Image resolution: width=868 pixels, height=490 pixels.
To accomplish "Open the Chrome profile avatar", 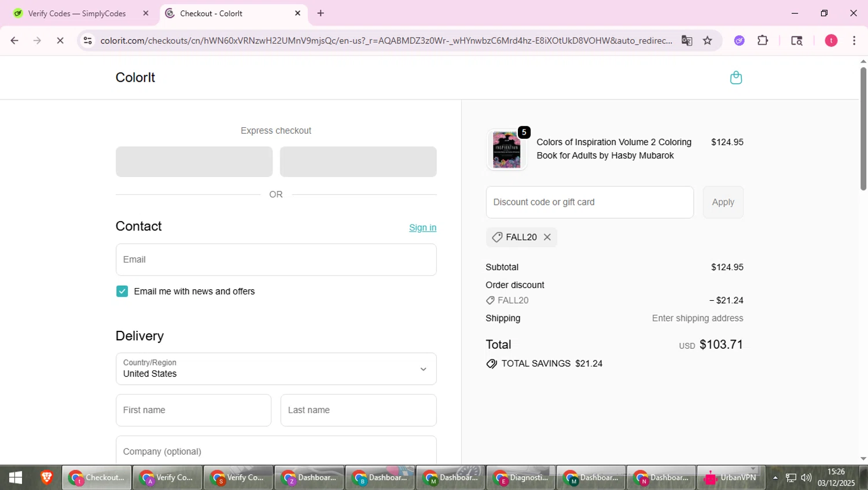I will click(x=831, y=40).
